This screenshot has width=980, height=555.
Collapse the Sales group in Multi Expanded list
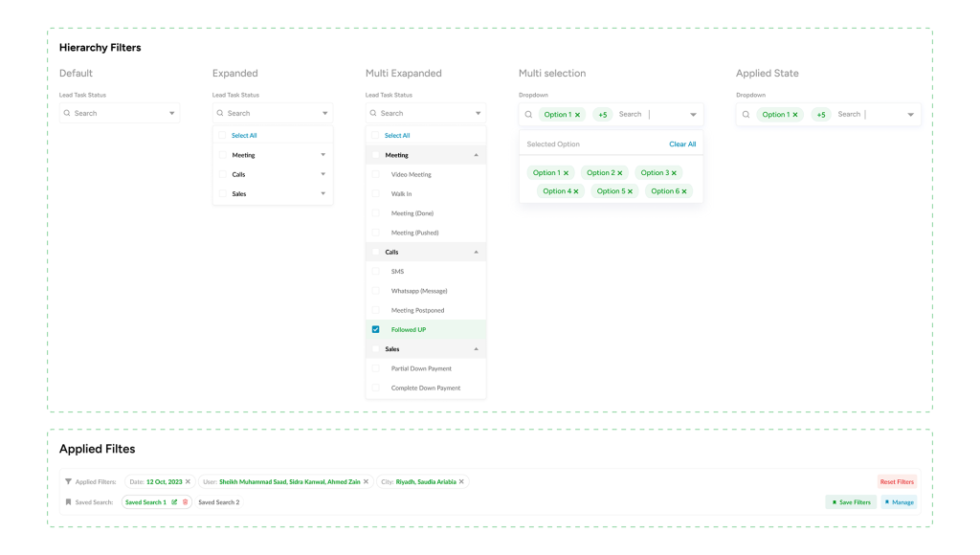476,349
